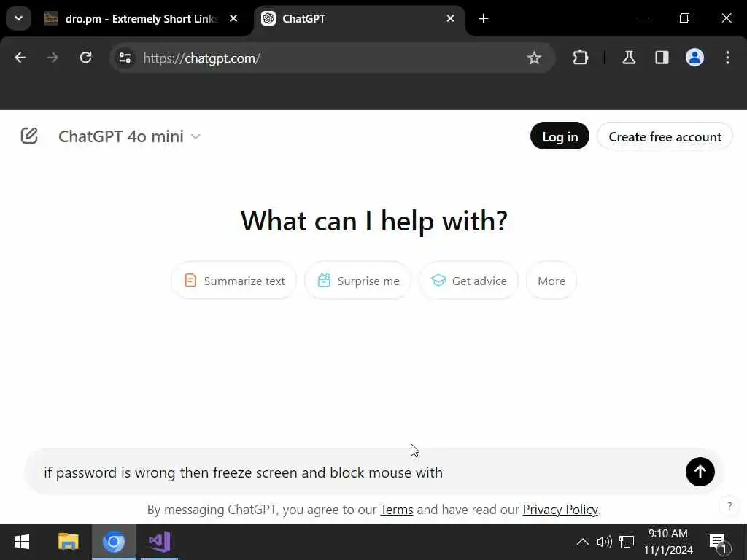747x560 pixels.
Task: Click the Chromium taskbar icon
Action: [x=114, y=542]
